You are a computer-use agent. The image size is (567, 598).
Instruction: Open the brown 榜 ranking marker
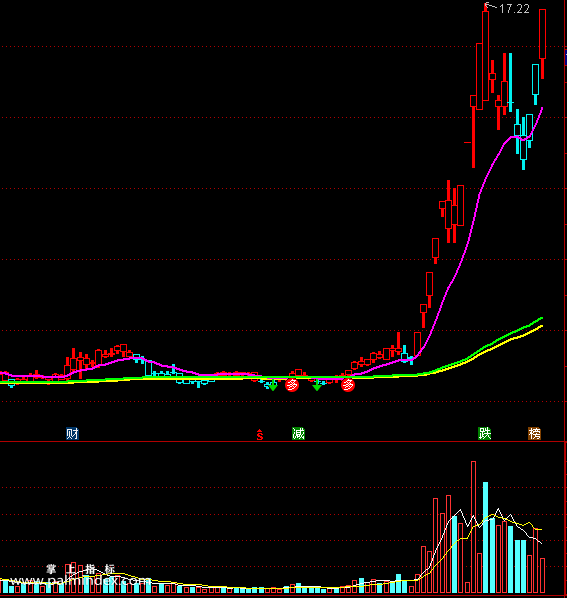tap(534, 434)
